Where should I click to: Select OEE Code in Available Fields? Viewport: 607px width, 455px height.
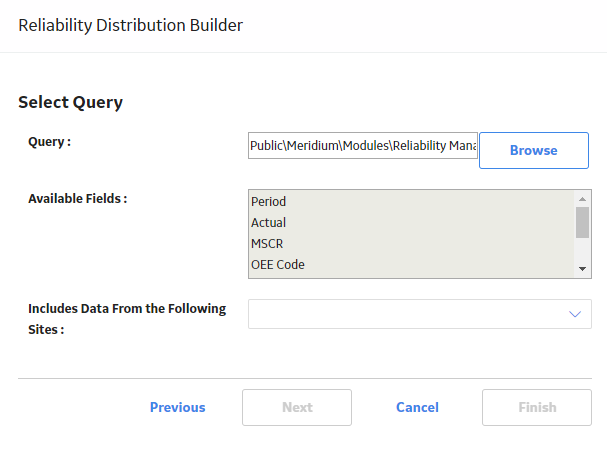coord(411,264)
